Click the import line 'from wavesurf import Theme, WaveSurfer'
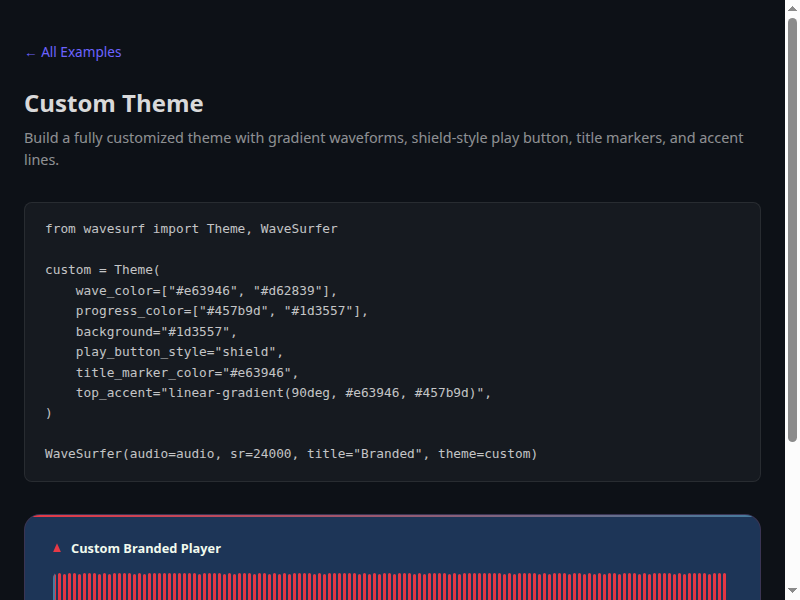800x600 pixels. click(x=191, y=229)
